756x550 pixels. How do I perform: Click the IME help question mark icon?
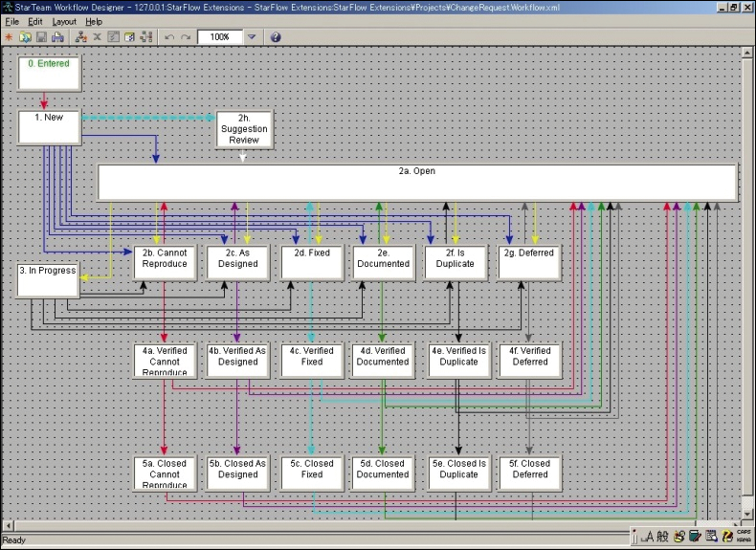[727, 536]
